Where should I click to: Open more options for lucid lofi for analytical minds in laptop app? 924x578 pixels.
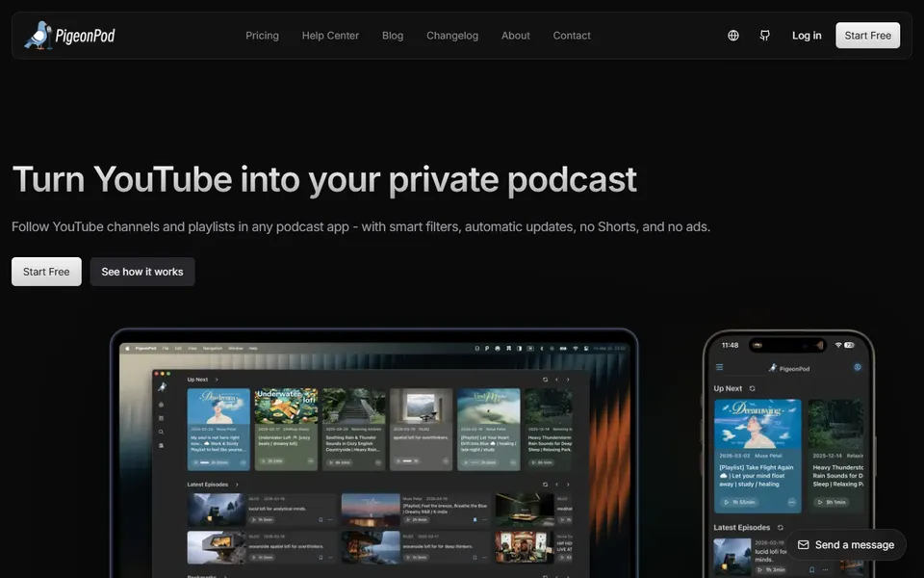coord(330,519)
